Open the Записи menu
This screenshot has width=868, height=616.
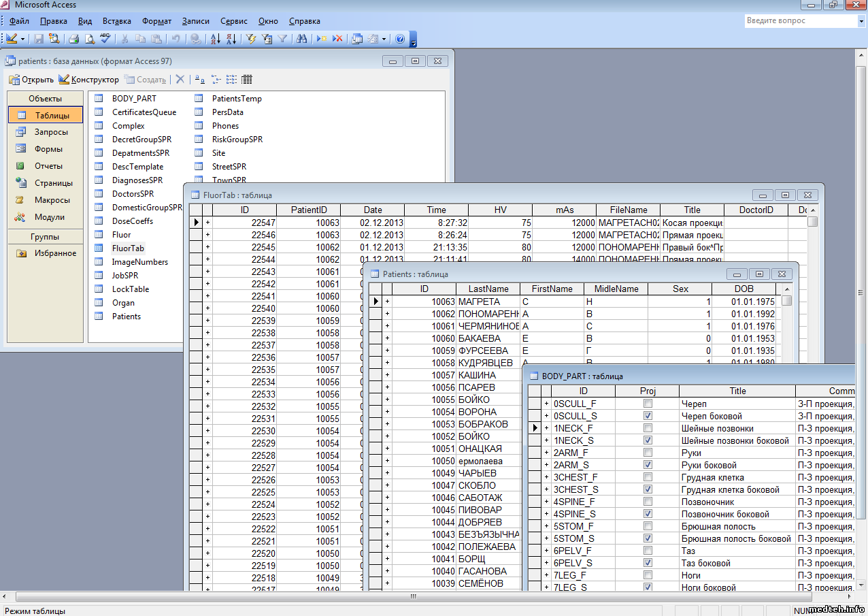196,21
